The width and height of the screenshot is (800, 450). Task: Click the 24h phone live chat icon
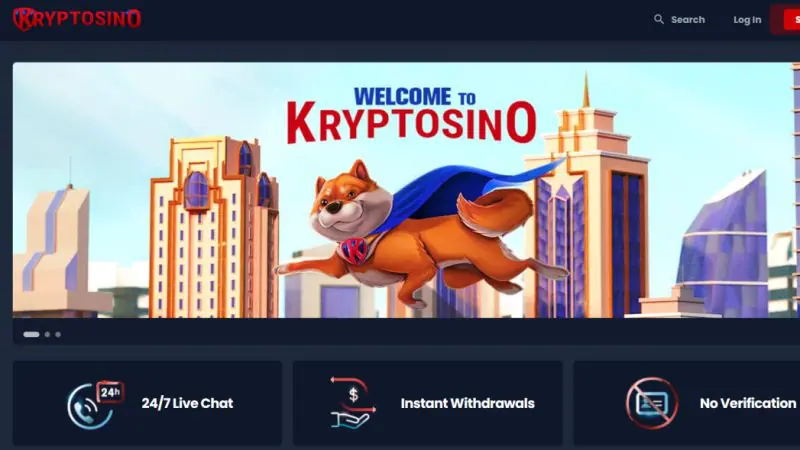95,405
